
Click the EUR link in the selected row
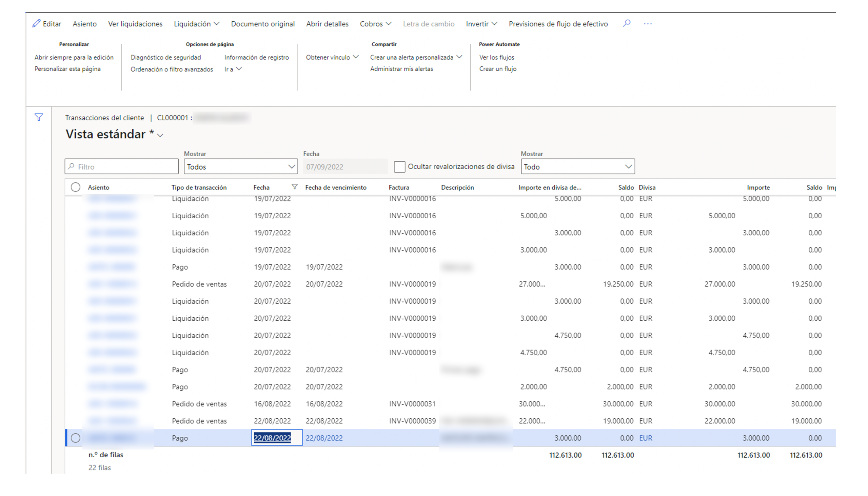(646, 438)
